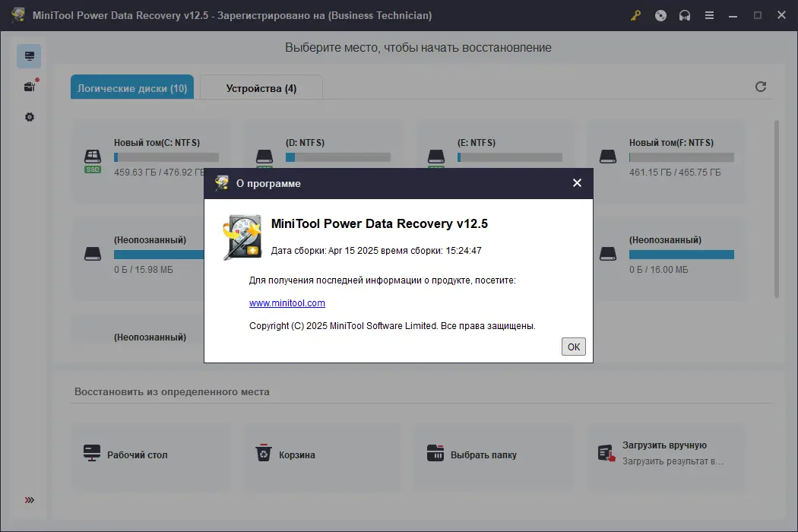Click the Восстановить из определенного места heading
This screenshot has width=798, height=532.
point(172,391)
